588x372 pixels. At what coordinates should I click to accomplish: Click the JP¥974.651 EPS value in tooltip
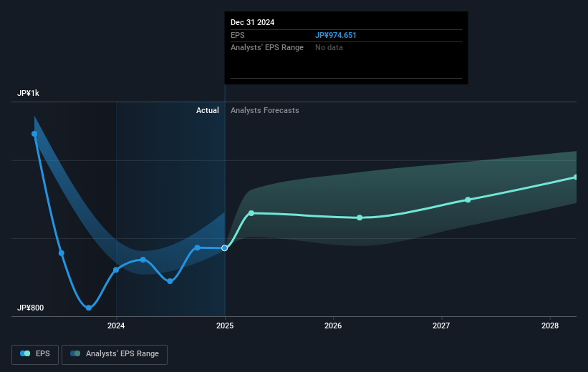pyautogui.click(x=336, y=35)
